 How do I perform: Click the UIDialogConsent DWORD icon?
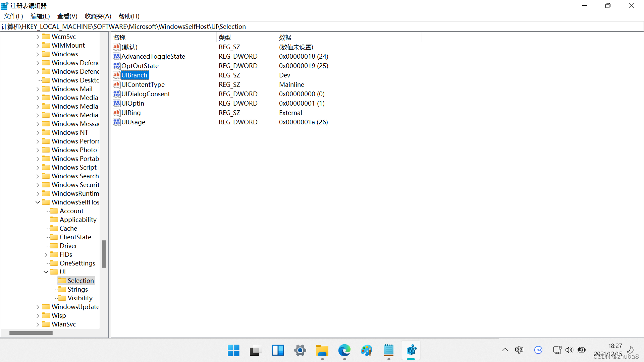(x=116, y=94)
